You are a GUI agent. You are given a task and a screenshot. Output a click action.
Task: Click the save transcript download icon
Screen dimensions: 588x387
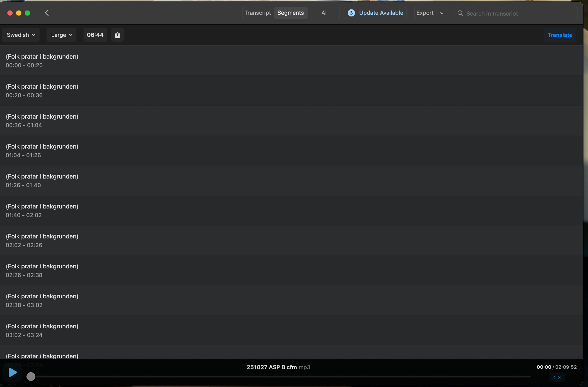click(x=117, y=35)
